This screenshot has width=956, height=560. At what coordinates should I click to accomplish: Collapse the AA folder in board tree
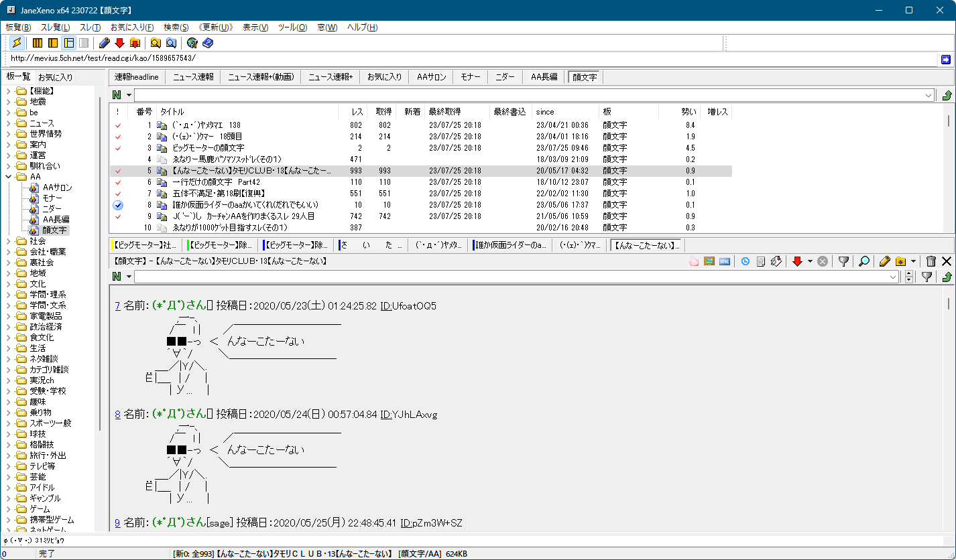click(9, 177)
